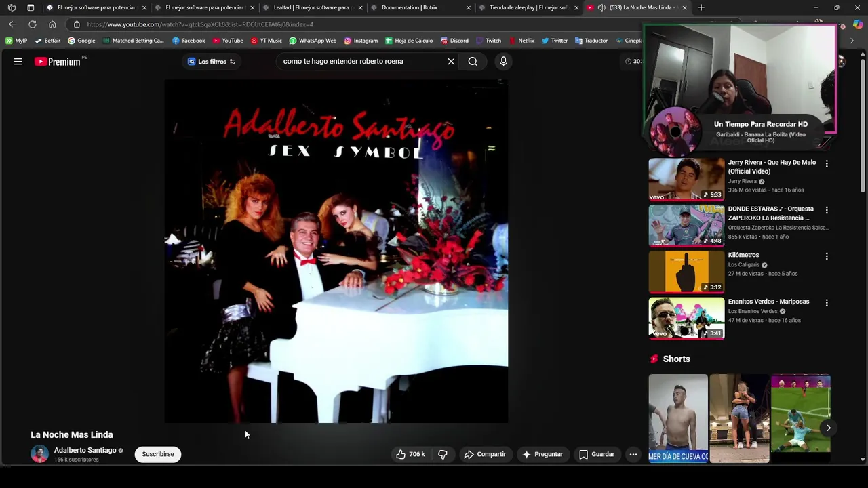Open Enanitos Verdes Mariposas thumbnail
The image size is (868, 488).
[686, 317]
